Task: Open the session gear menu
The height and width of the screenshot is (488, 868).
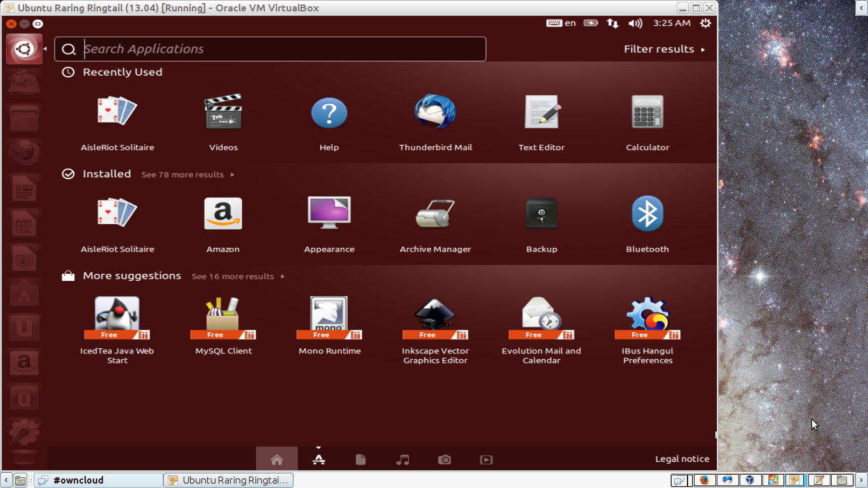Action: [705, 23]
